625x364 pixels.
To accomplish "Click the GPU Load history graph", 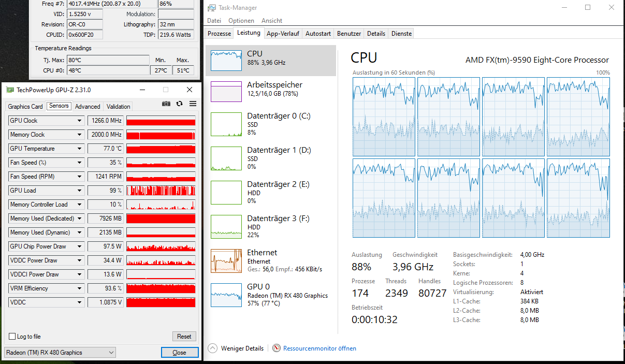I will [161, 191].
